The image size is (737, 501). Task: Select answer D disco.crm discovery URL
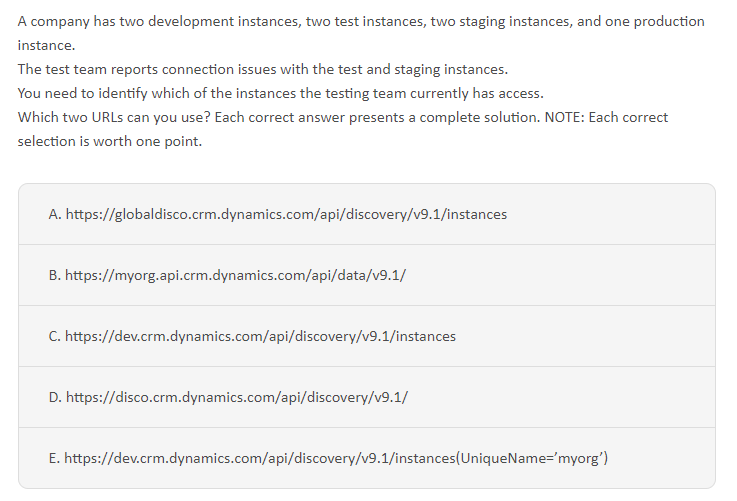tap(366, 397)
